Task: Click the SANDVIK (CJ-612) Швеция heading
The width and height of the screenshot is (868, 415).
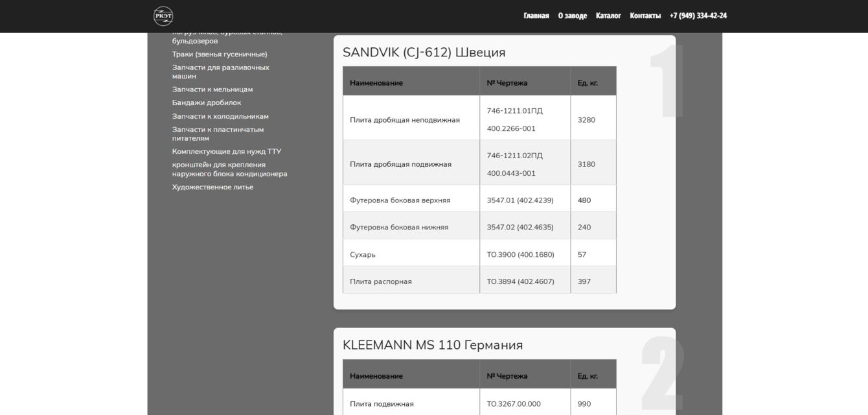Action: 424,53
